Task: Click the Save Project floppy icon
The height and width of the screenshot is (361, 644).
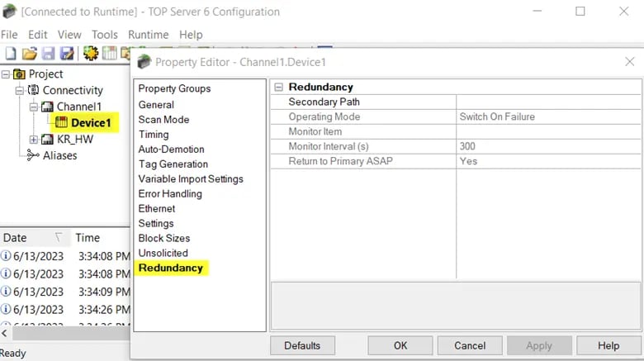Action: click(48, 54)
